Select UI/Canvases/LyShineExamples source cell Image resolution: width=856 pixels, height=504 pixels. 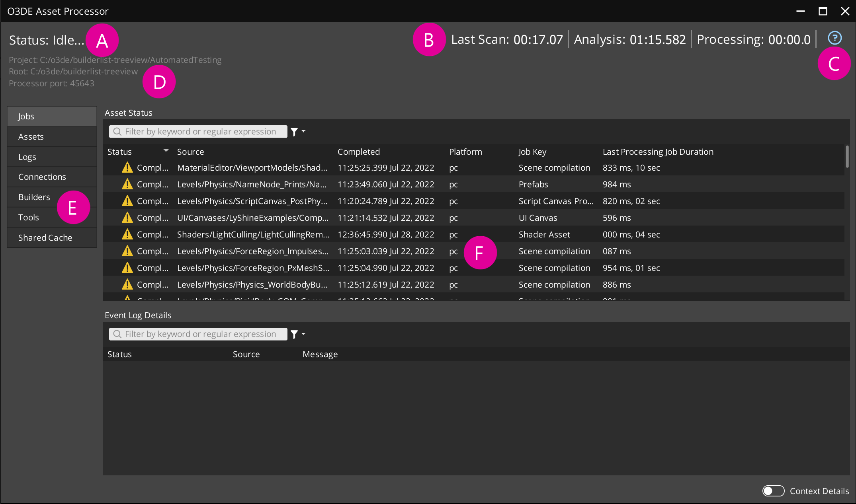point(253,218)
